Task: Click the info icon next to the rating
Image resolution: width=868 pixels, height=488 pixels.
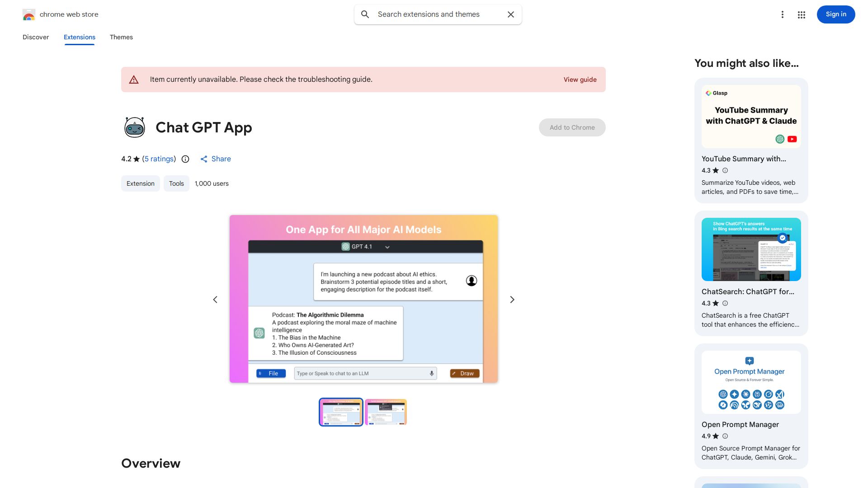Action: tap(185, 159)
